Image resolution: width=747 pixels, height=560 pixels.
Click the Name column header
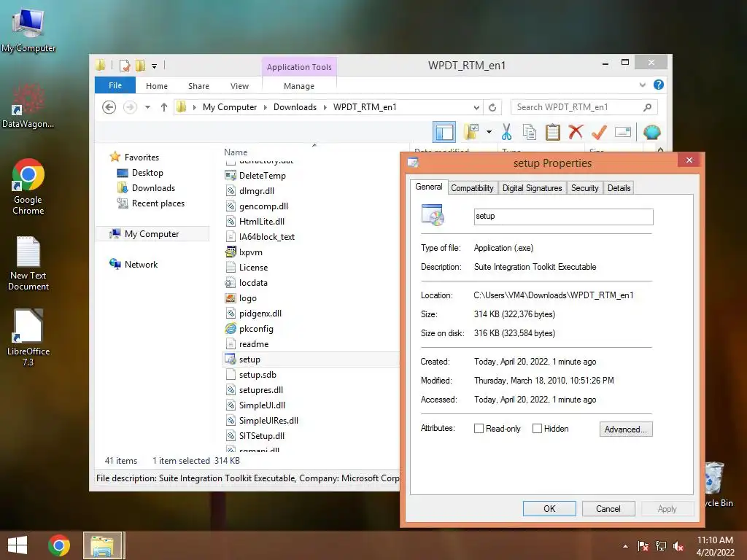(x=236, y=152)
